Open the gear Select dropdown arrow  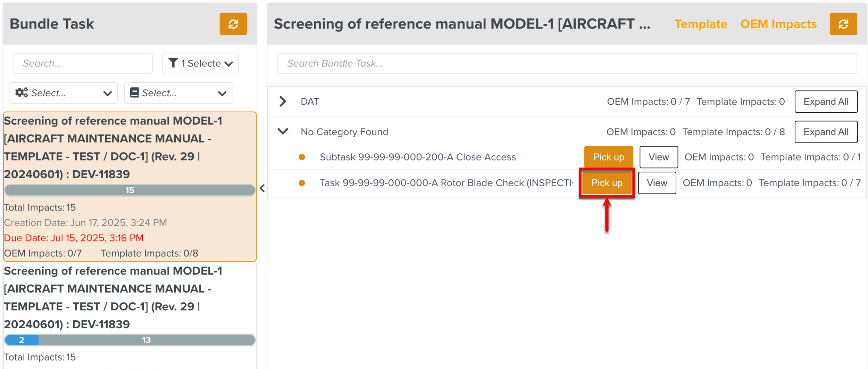click(x=108, y=93)
